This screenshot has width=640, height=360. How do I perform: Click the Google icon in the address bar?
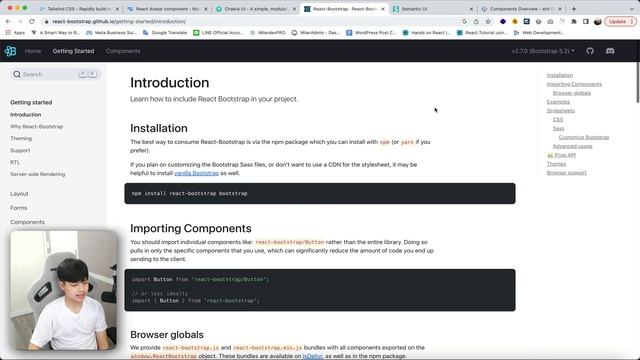(x=464, y=21)
